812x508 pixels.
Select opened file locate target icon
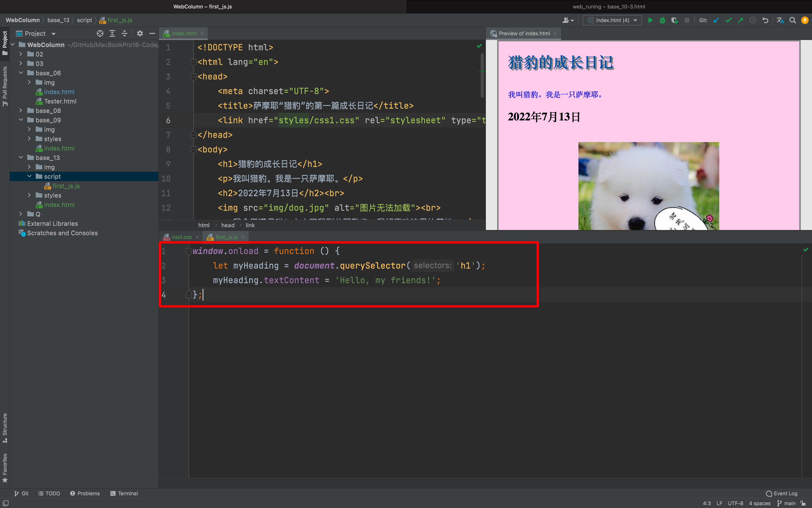(100, 33)
